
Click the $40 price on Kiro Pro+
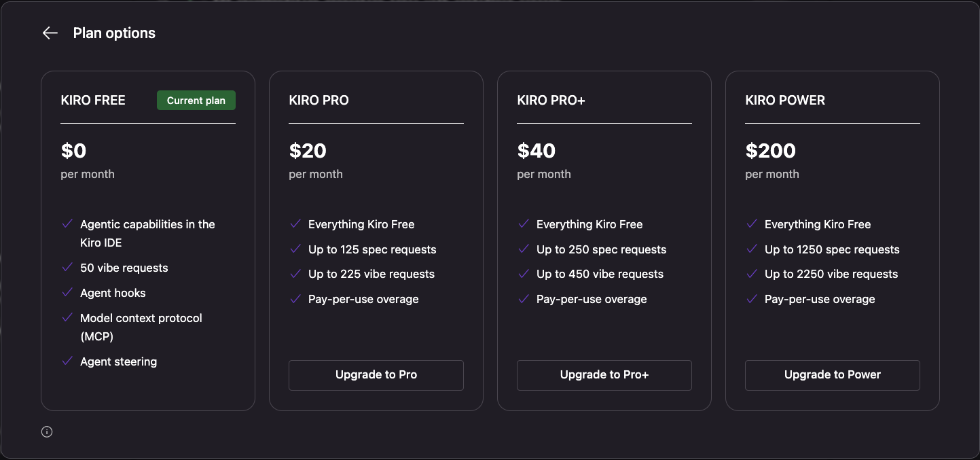(536, 150)
